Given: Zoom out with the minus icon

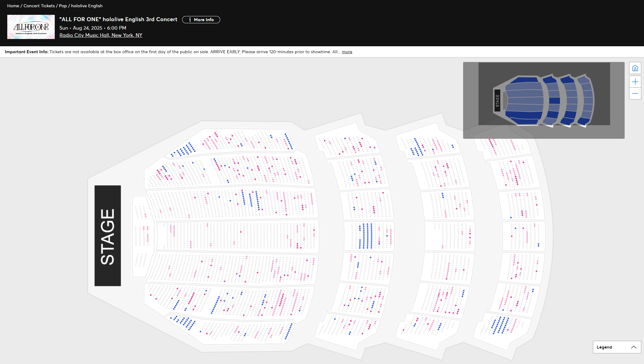Looking at the screenshot, I should point(635,94).
